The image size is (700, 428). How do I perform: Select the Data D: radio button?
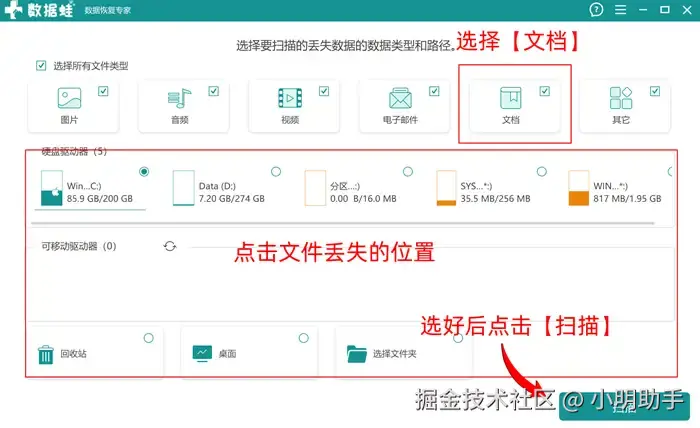point(276,171)
